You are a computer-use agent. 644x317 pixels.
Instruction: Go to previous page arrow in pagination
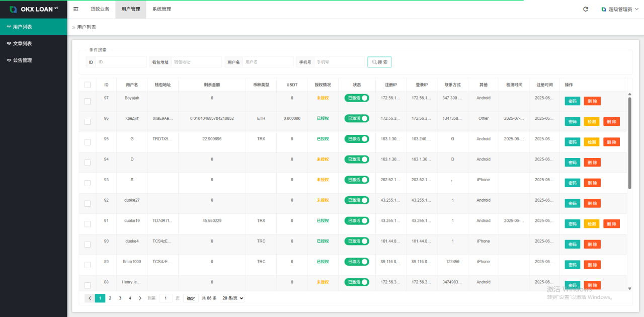click(x=90, y=298)
